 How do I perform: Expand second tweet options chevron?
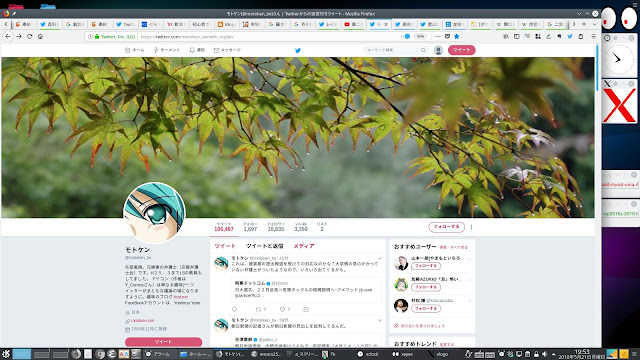click(x=380, y=320)
